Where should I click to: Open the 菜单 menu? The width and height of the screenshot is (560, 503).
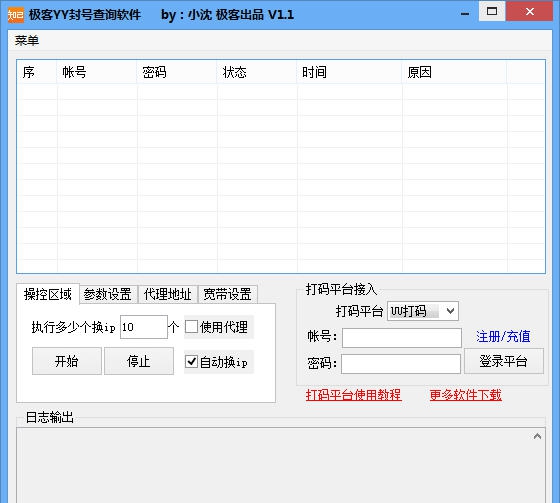click(27, 40)
